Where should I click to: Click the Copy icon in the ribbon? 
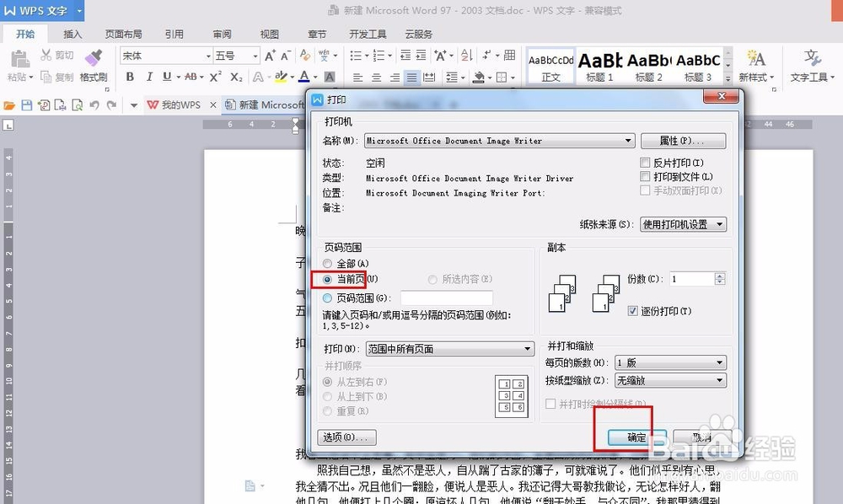46,77
